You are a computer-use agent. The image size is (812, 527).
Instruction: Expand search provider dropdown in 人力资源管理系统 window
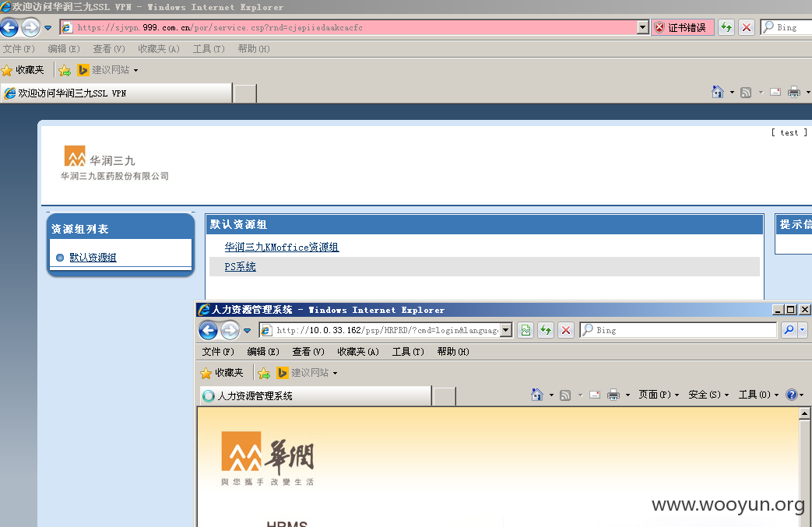[x=802, y=330]
